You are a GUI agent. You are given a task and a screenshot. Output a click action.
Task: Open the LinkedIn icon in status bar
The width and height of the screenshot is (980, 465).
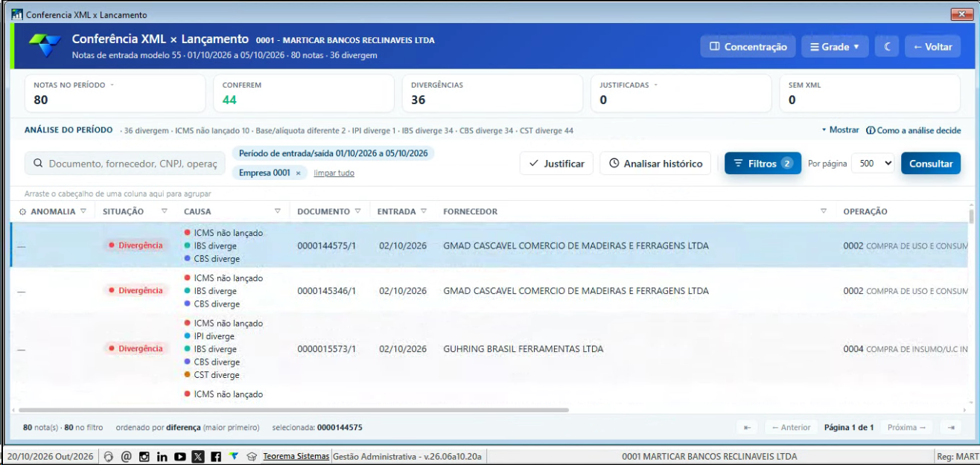(162, 456)
